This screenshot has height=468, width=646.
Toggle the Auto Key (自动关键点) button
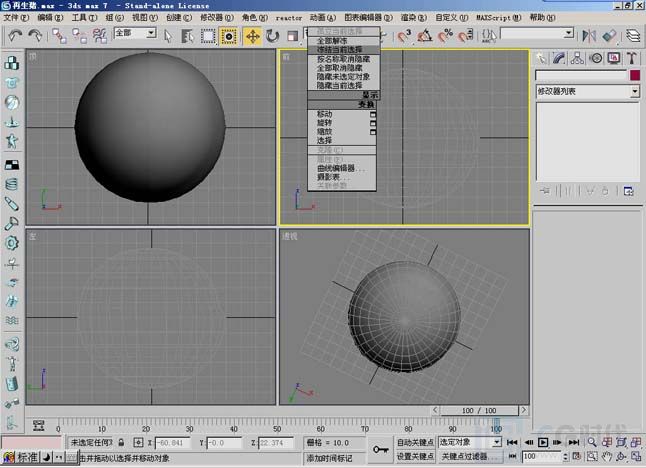point(415,442)
